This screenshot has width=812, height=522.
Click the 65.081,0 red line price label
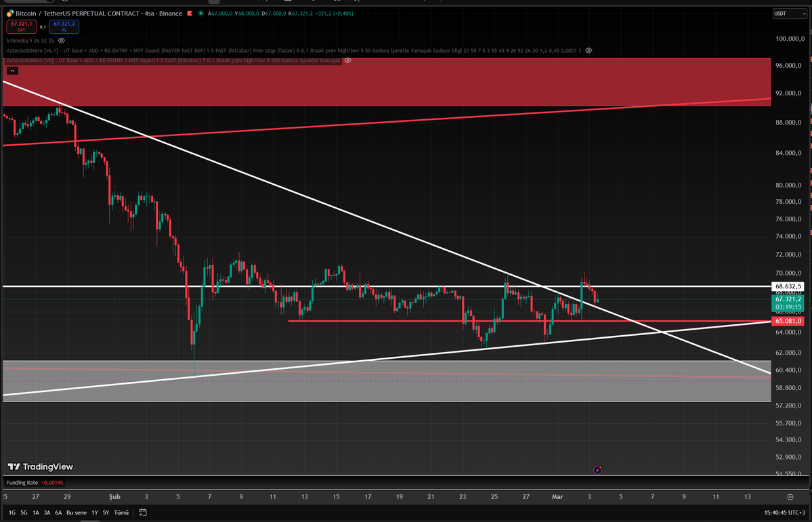tap(788, 321)
